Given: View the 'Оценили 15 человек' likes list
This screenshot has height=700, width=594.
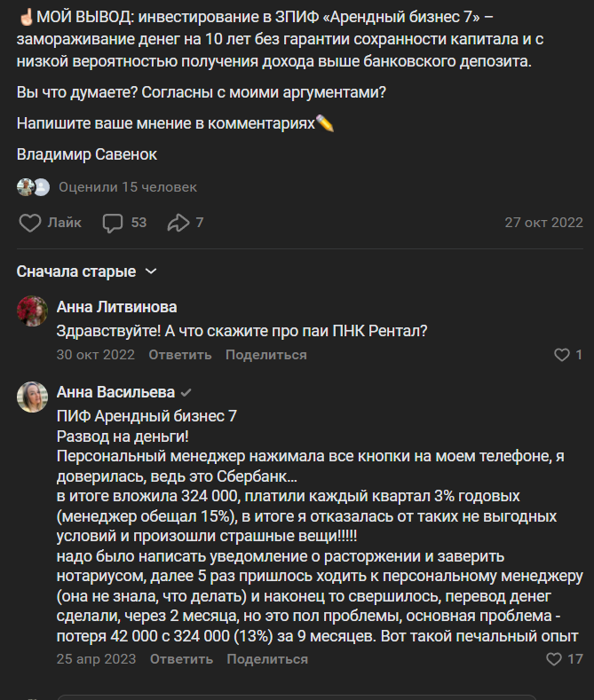Looking at the screenshot, I should click(x=128, y=187).
